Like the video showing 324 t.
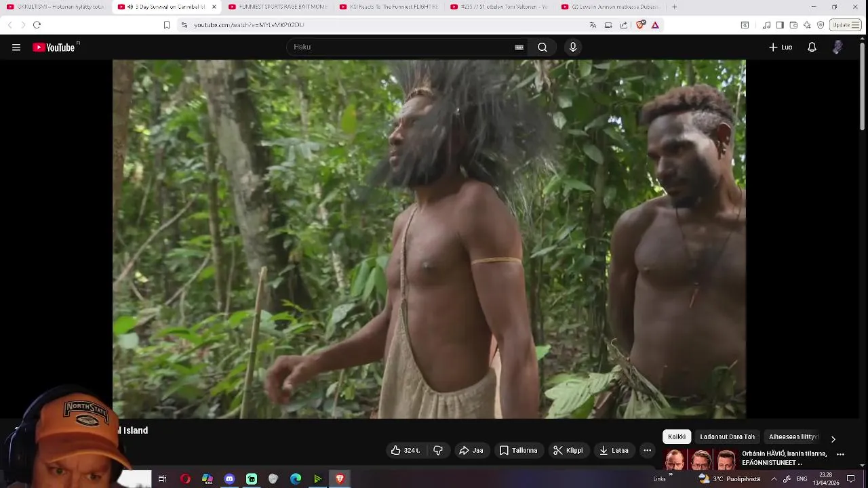This screenshot has width=868, height=488. 406,451
